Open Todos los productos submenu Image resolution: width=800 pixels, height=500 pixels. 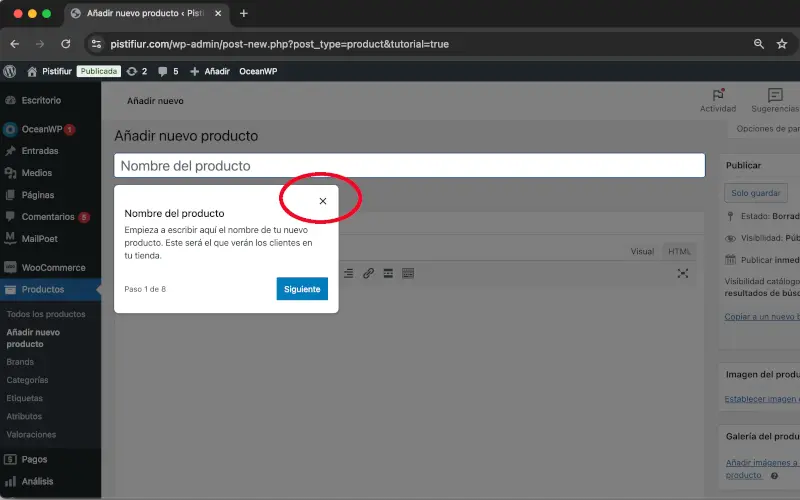point(46,314)
